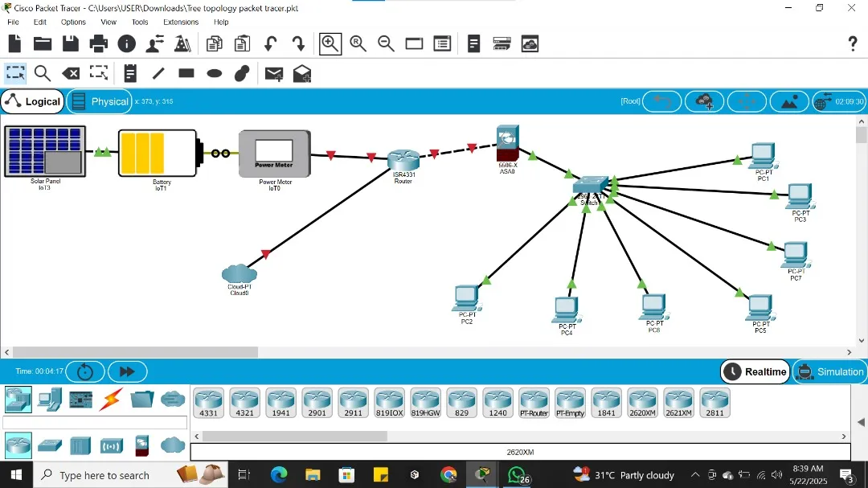This screenshot has width=868, height=488.
Task: Select the End Devices category
Action: (50, 400)
